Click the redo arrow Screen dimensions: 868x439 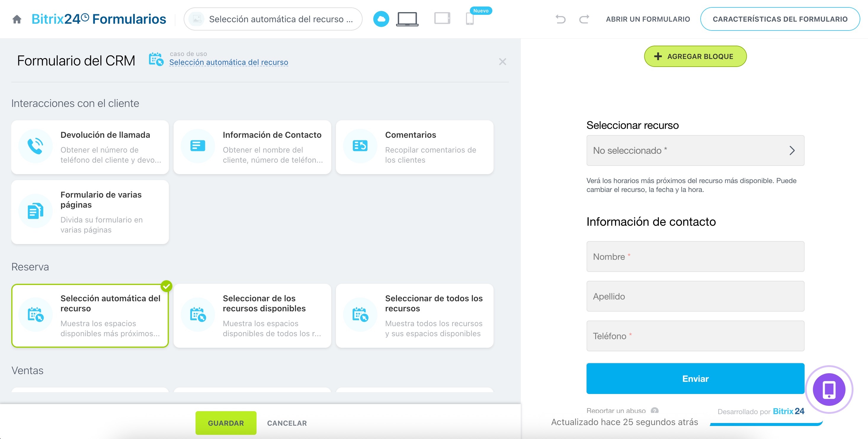(584, 19)
